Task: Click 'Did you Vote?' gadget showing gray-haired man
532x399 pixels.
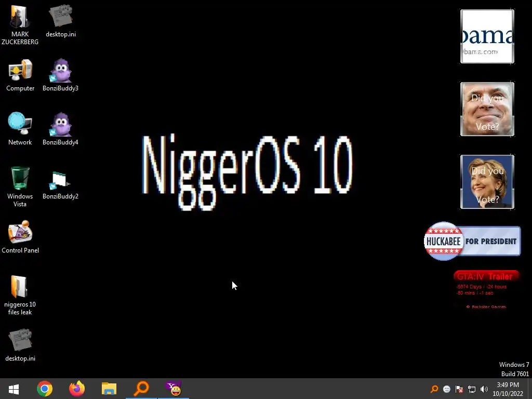Action: [x=487, y=109]
